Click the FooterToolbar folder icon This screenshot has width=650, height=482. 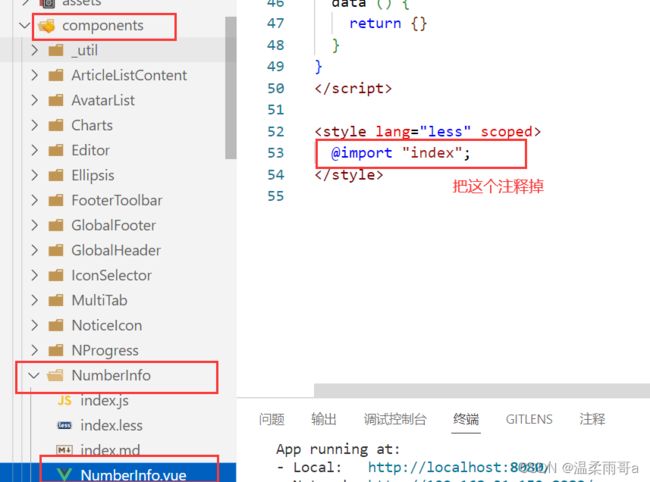coord(56,200)
